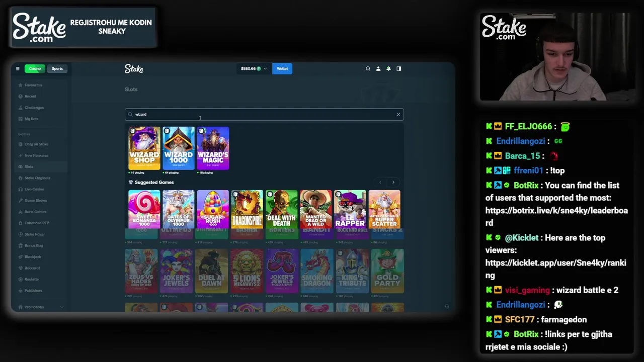
Task: Open the Zeus vs Hades game
Action: (141, 271)
